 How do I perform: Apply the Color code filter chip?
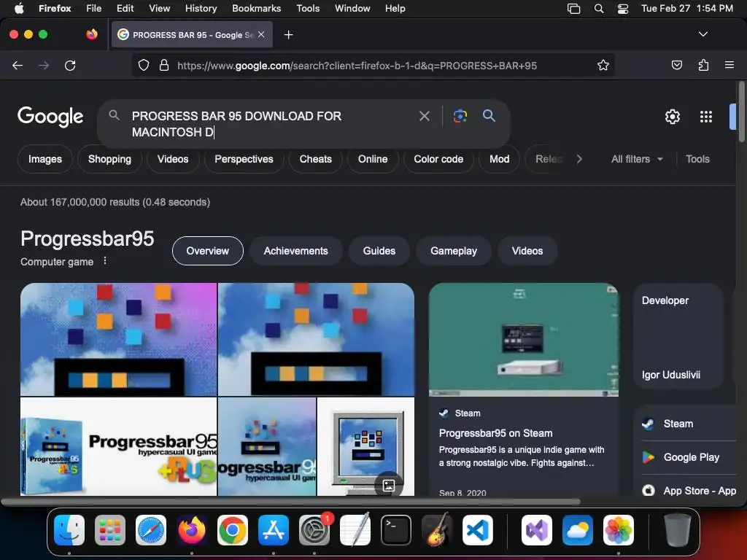438,159
